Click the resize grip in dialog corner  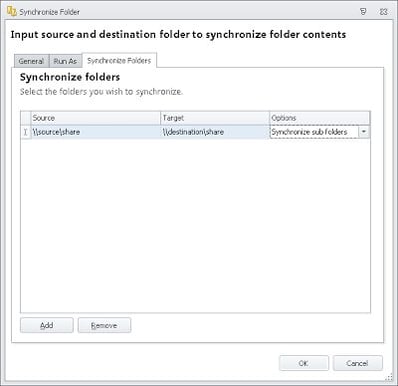pyautogui.click(x=389, y=377)
